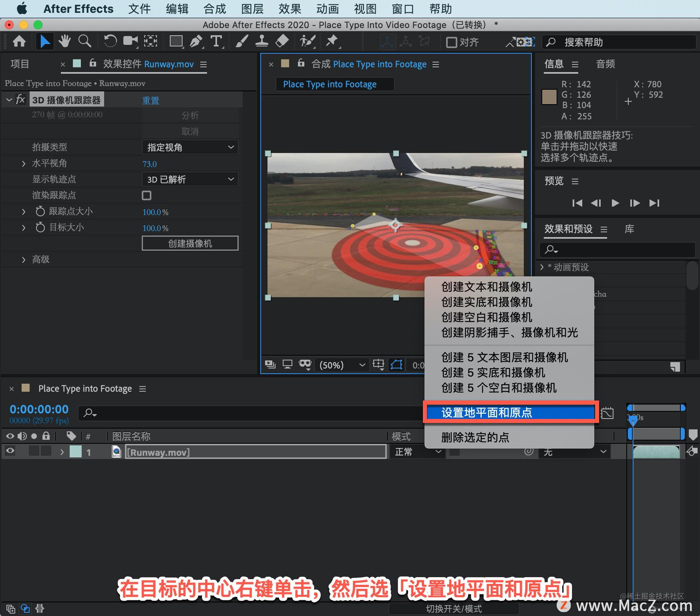700x616 pixels.
Task: Click the effects and presets search field
Action: point(617,250)
